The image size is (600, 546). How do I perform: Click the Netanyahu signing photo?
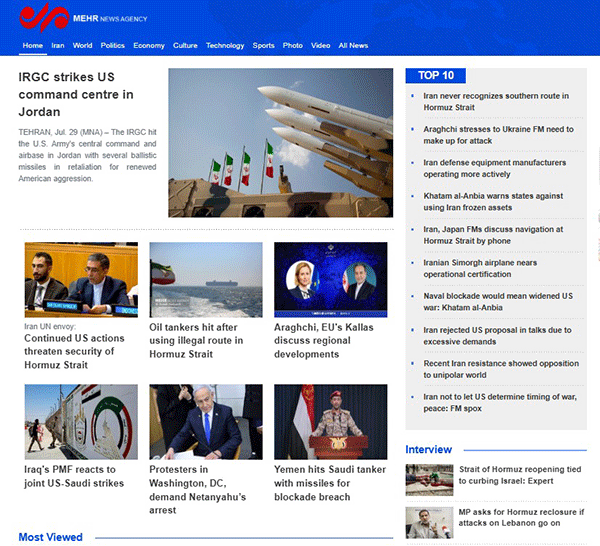(x=206, y=422)
